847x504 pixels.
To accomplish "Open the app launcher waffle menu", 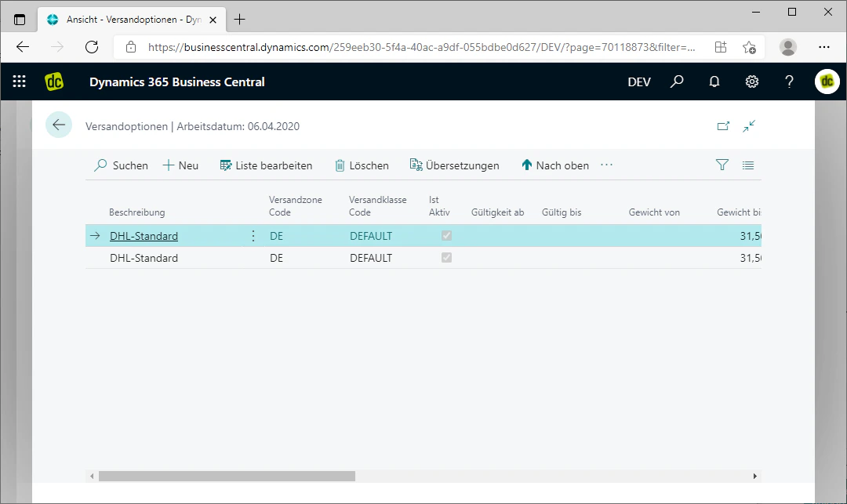I will [x=20, y=82].
